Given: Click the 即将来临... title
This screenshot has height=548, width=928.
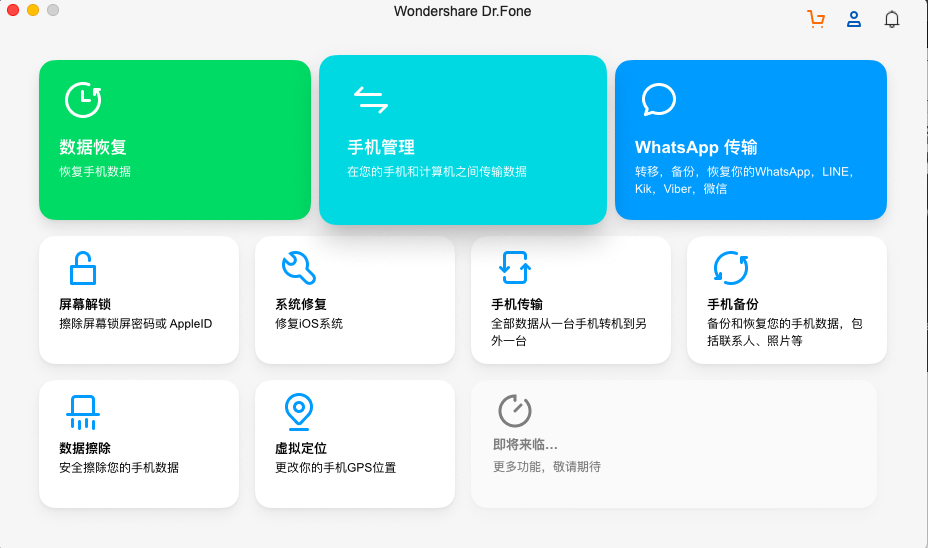Looking at the screenshot, I should pos(525,444).
